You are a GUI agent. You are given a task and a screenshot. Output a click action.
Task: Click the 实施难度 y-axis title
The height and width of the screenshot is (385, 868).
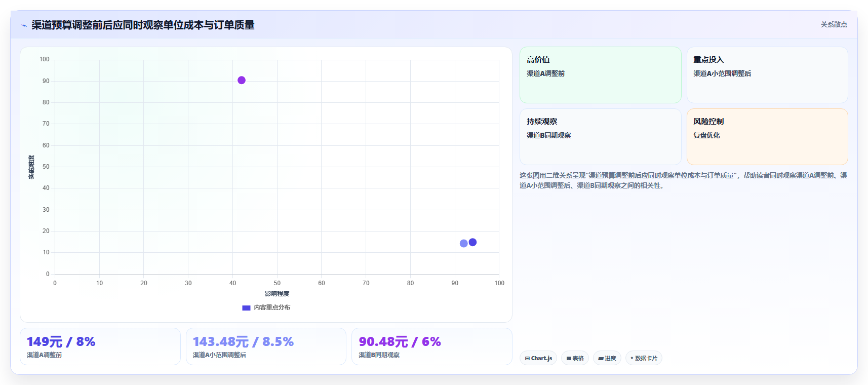click(x=31, y=167)
